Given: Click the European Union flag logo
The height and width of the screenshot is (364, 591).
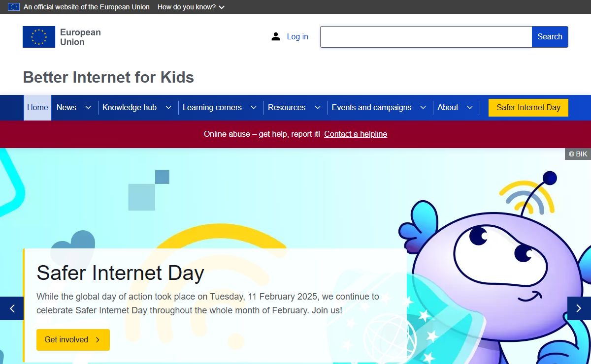Looking at the screenshot, I should tap(39, 37).
